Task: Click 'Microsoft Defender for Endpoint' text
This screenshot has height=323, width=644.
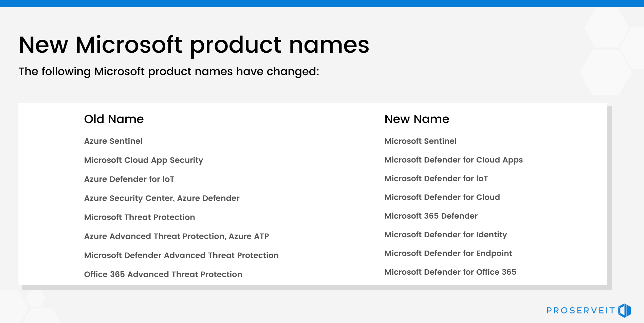Action: (448, 253)
